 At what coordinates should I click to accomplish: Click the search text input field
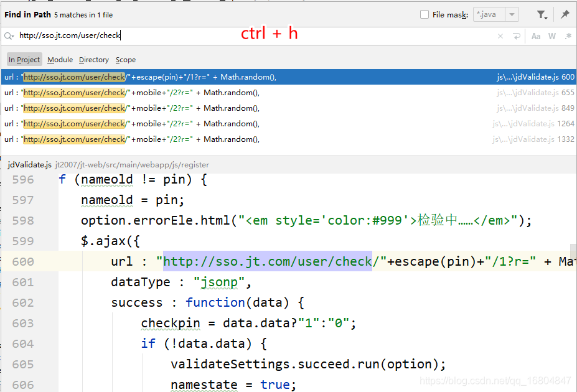[254, 35]
